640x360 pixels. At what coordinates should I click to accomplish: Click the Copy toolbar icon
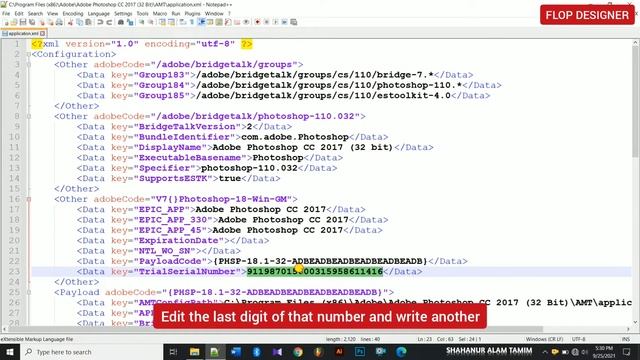[79, 22]
